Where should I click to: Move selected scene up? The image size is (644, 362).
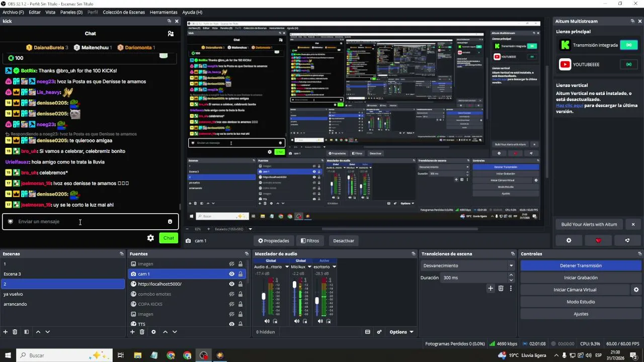tap(38, 332)
